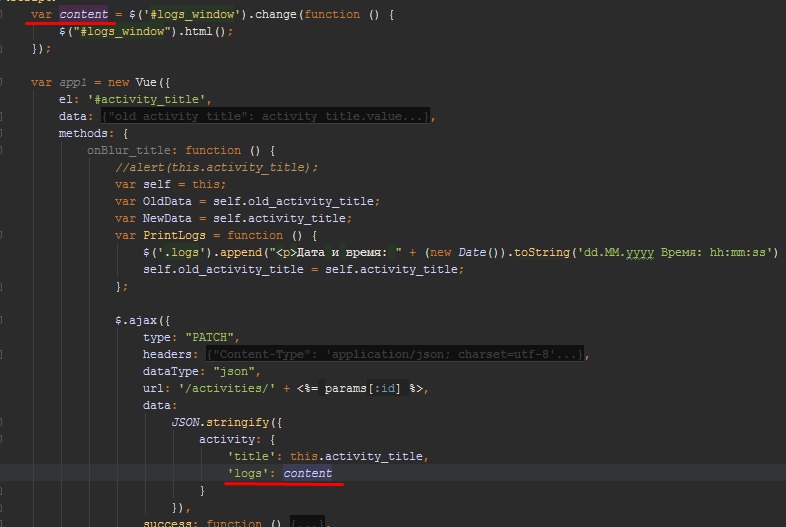Expand the folded success function body

click(x=307, y=523)
